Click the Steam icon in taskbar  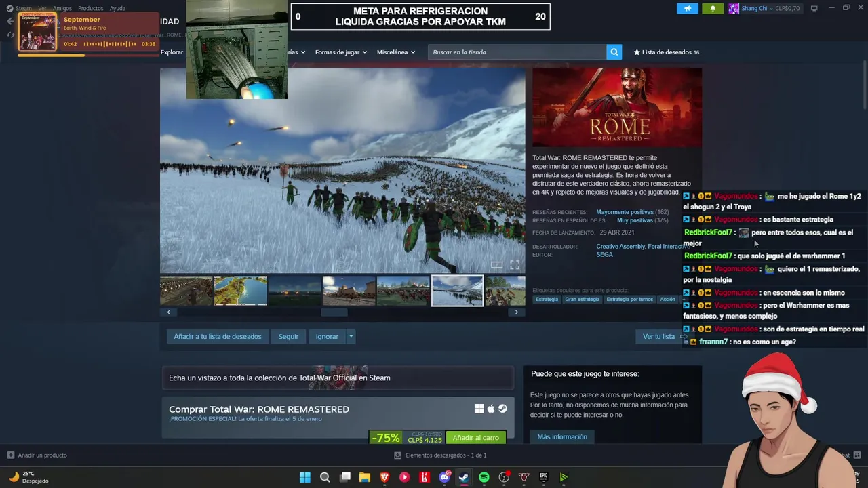464,477
